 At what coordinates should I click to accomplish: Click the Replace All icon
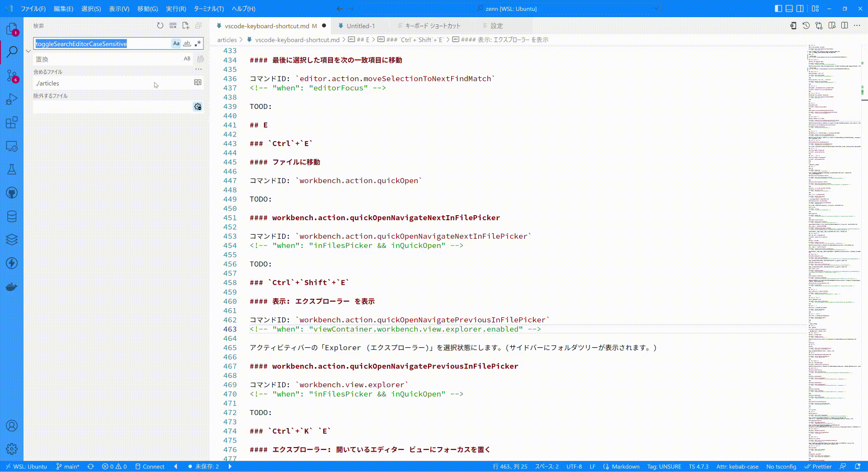[200, 59]
